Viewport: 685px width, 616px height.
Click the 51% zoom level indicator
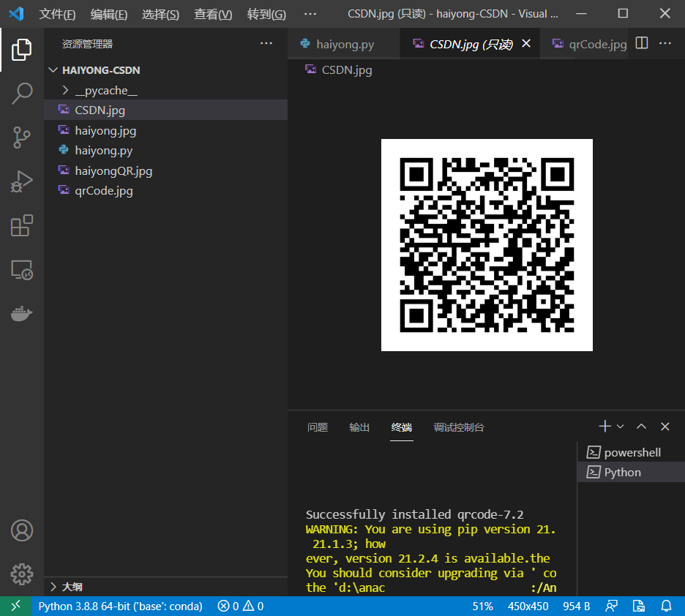point(482,606)
